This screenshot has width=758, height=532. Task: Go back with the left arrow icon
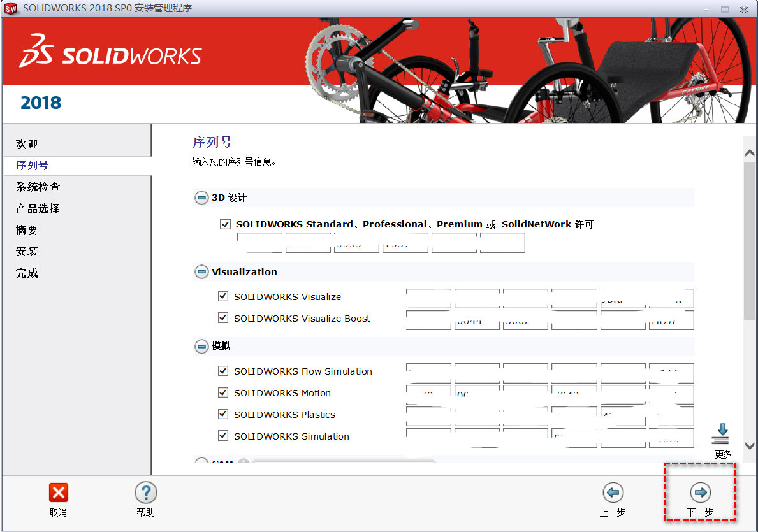pos(613,492)
